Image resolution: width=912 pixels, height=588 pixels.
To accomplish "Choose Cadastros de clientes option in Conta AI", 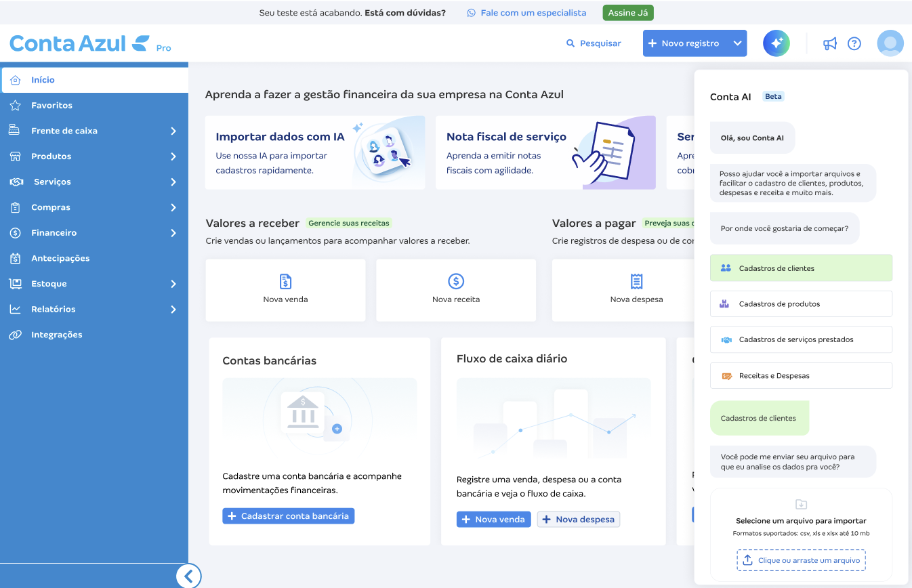I will coord(801,268).
